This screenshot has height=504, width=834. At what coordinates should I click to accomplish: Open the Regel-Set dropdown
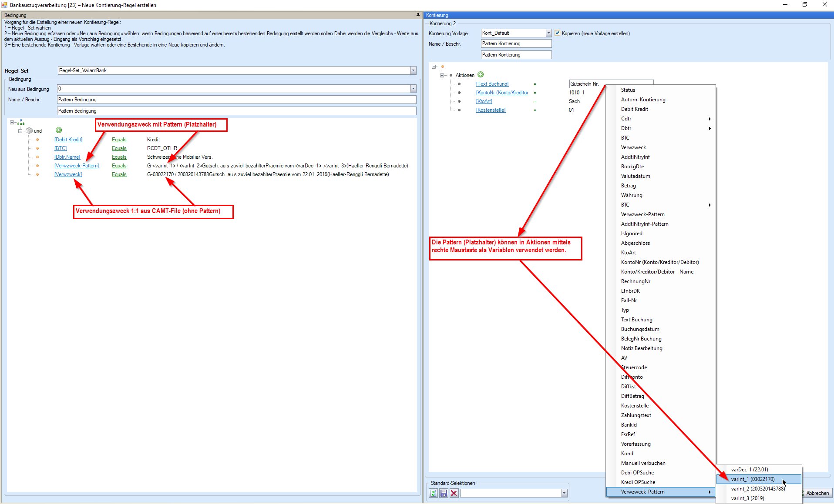click(413, 70)
